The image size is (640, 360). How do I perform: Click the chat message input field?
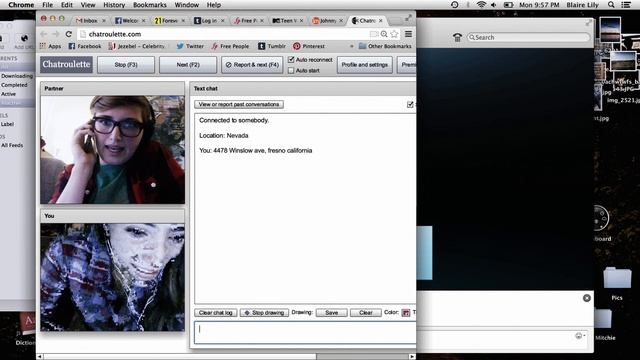pyautogui.click(x=305, y=333)
